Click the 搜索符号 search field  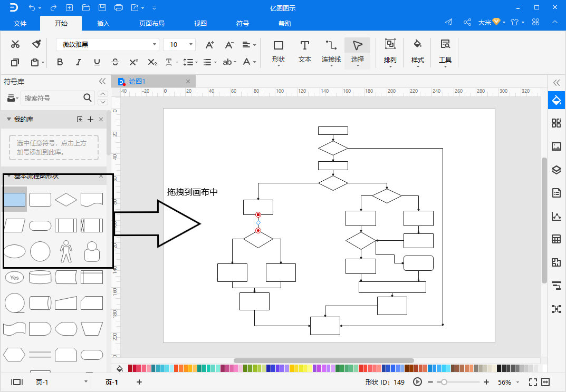[x=57, y=98]
